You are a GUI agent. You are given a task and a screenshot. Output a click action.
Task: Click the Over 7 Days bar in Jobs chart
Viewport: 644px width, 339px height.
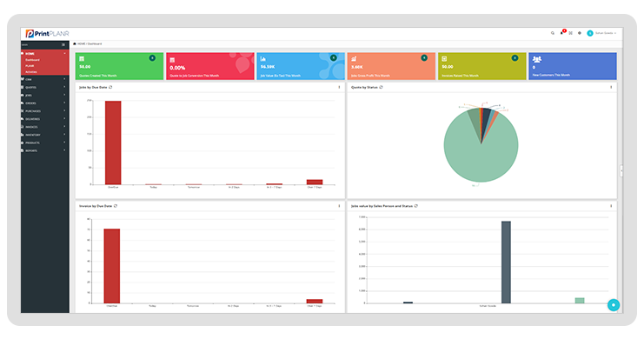(x=315, y=182)
